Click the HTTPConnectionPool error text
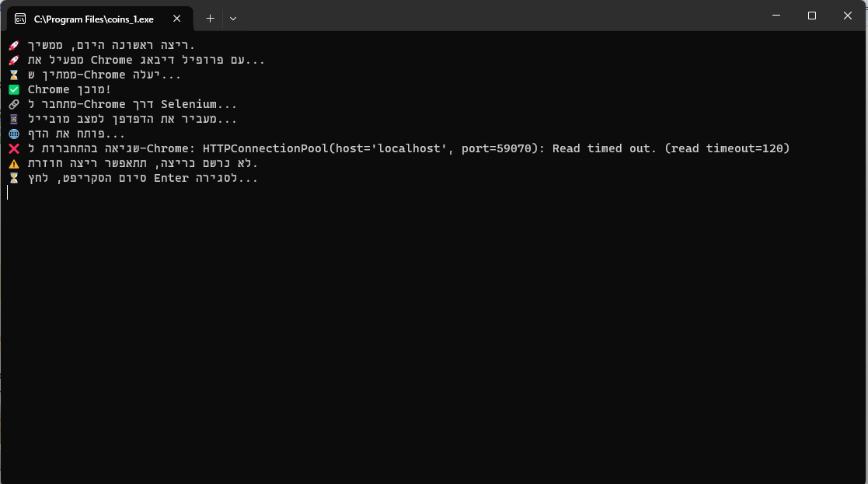Image resolution: width=868 pixels, height=484 pixels. point(496,148)
